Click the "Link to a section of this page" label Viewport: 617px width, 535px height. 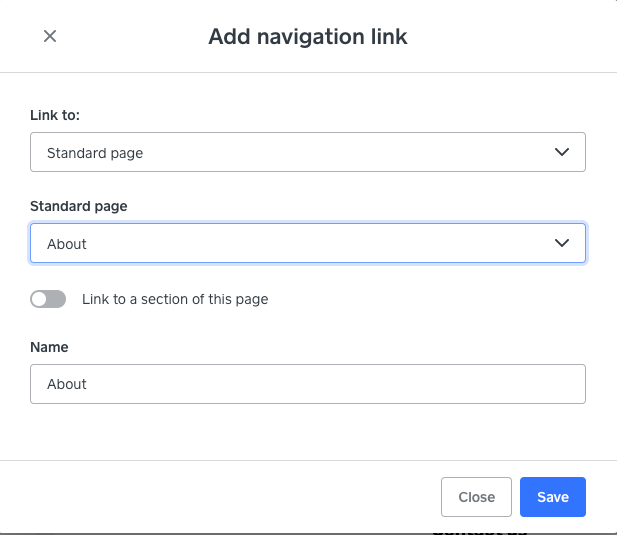[175, 299]
